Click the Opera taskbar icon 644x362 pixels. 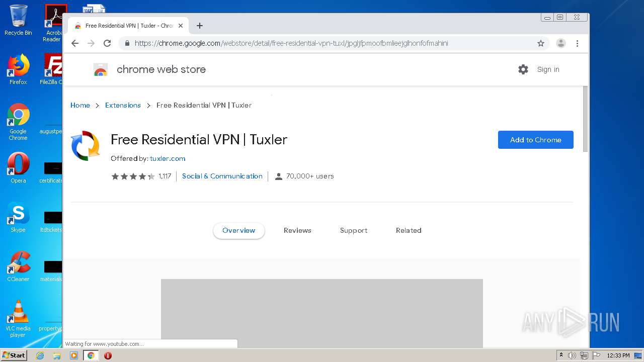tap(108, 355)
